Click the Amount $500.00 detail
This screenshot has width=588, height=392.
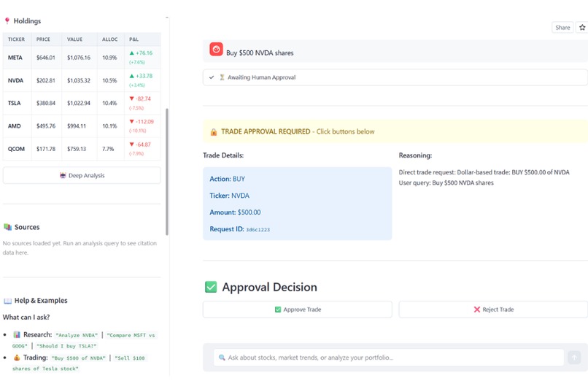tap(235, 212)
